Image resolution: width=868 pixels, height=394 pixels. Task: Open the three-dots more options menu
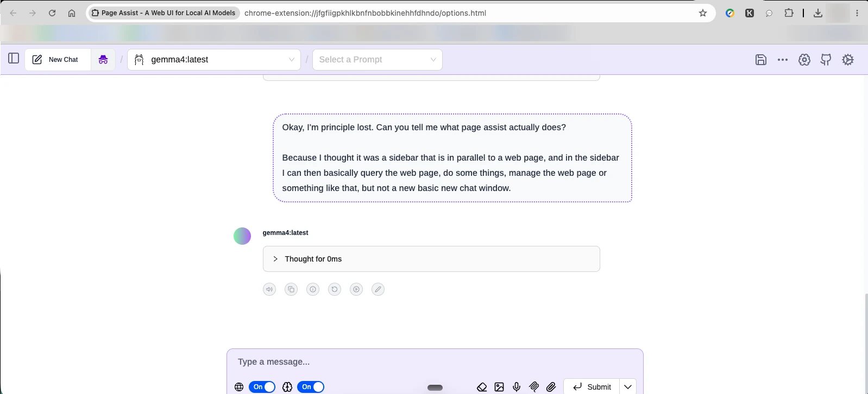(x=783, y=60)
